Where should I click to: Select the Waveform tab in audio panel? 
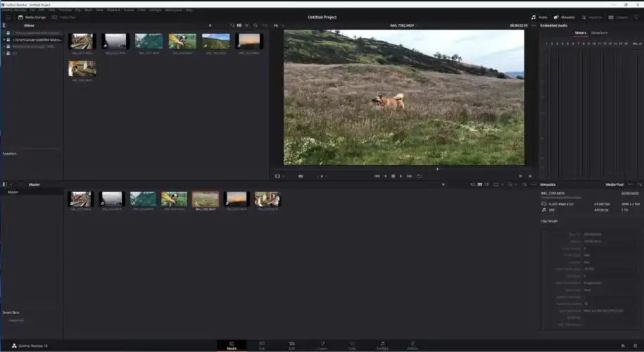pos(599,32)
